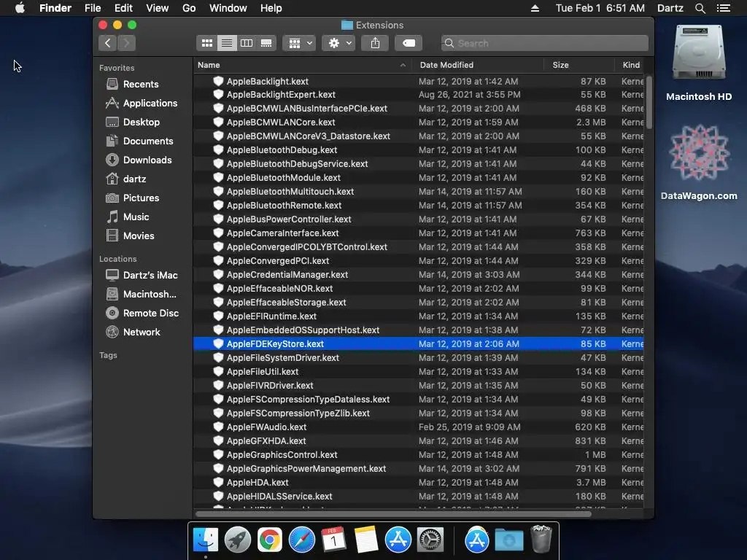Select Network in the sidebar
This screenshot has width=747, height=560.
(142, 332)
